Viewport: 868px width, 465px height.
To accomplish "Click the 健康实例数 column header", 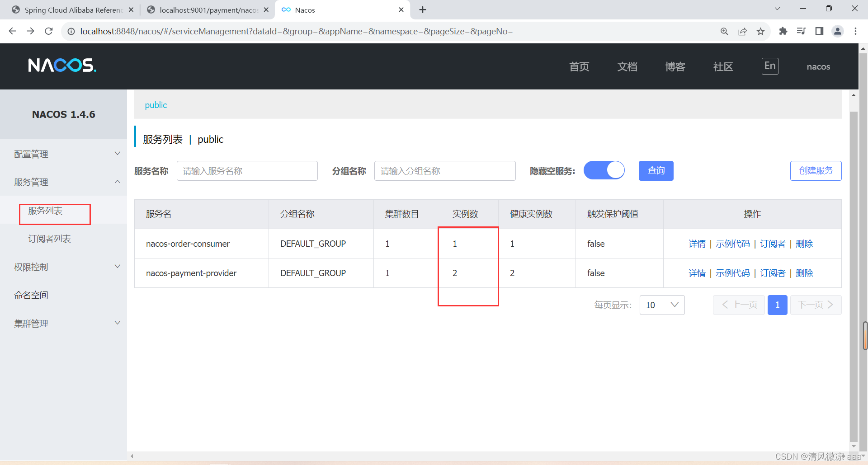I will (x=537, y=214).
